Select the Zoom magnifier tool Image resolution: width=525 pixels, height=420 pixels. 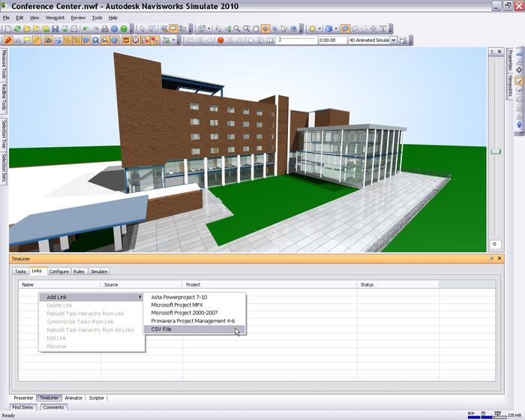click(236, 28)
